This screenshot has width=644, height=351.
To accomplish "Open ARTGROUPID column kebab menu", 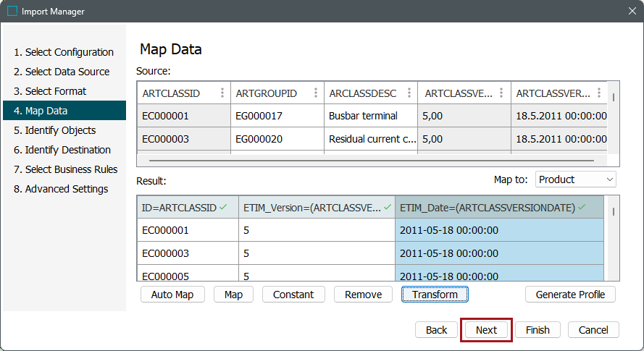I will 316,93.
